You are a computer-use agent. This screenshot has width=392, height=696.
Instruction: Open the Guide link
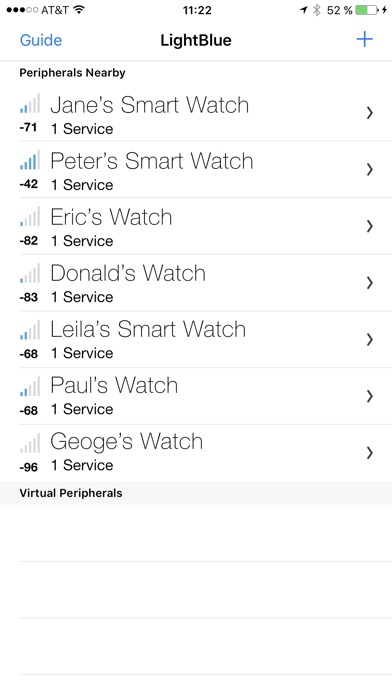click(41, 40)
